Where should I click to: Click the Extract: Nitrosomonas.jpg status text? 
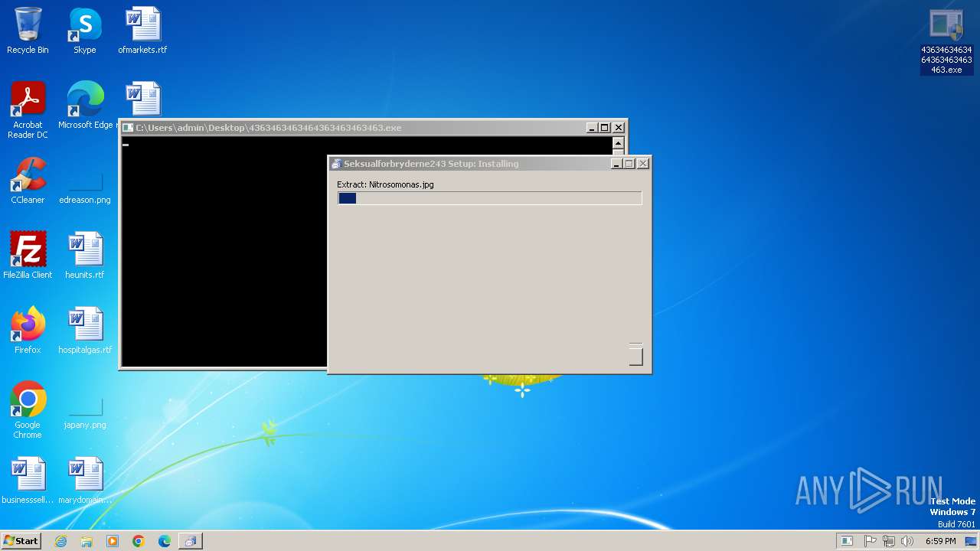click(385, 184)
